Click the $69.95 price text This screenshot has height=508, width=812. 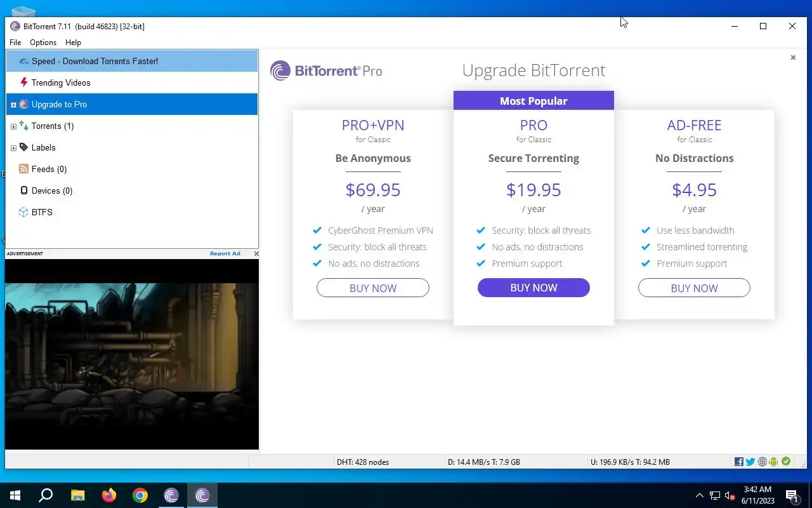tap(373, 190)
